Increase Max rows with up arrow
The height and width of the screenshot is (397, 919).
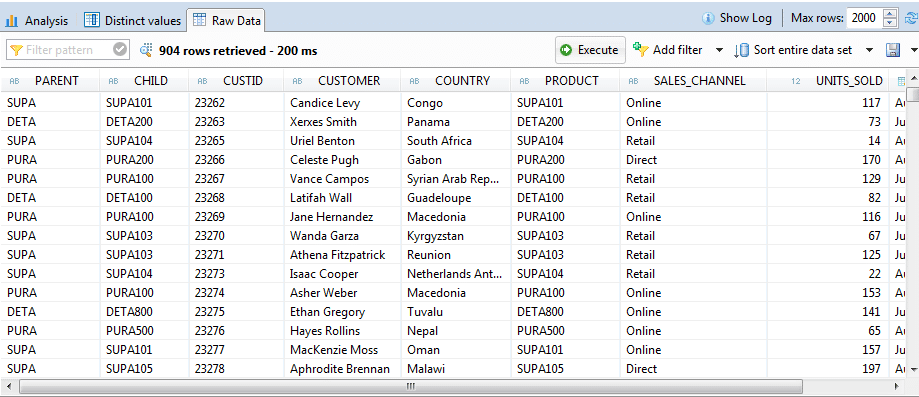[890, 14]
